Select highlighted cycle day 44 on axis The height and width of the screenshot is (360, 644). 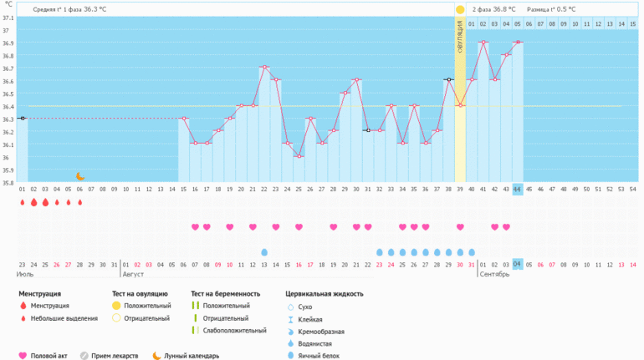click(518, 190)
